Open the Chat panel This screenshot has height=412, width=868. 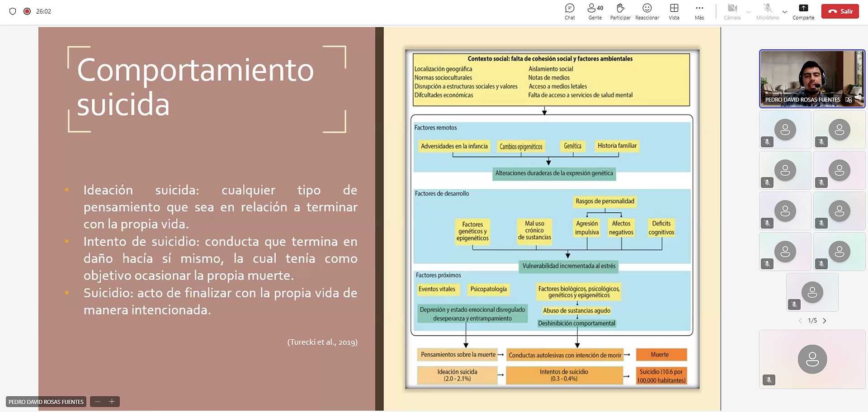click(570, 12)
